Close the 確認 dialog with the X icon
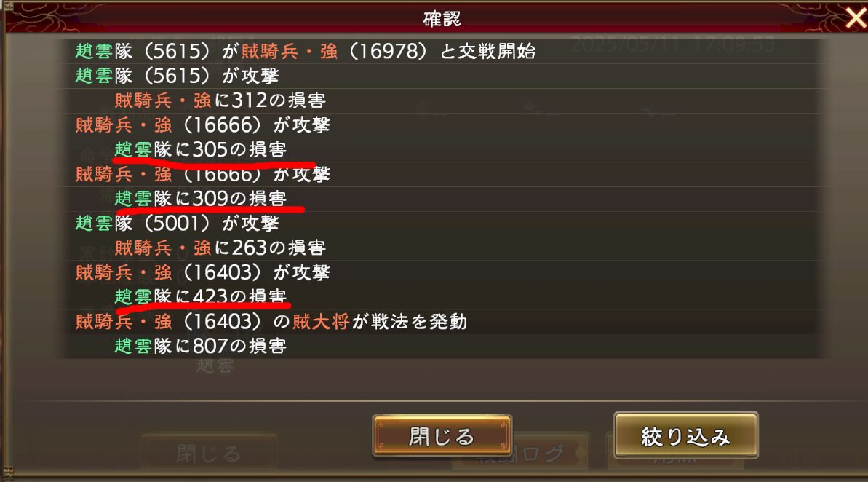The image size is (868, 482). point(856,17)
